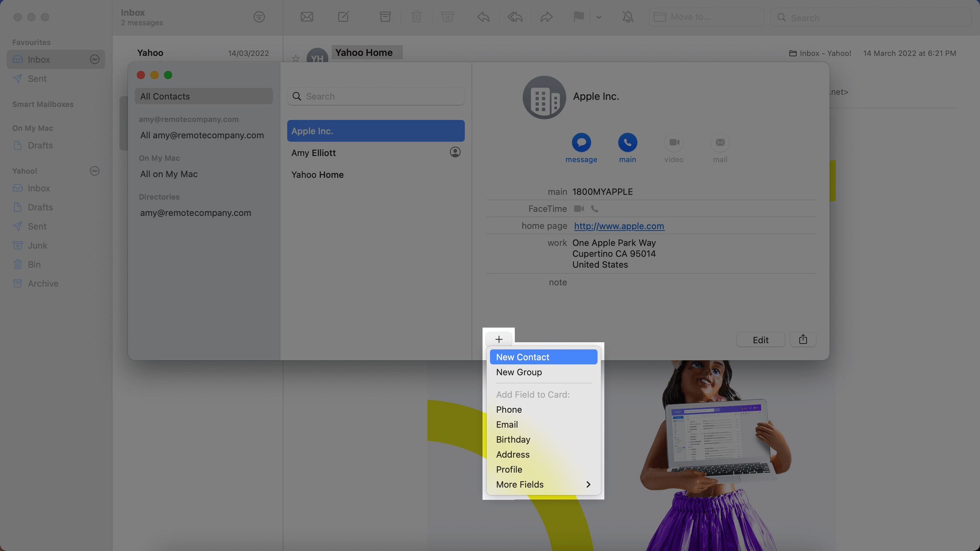
Task: Click the FaceTime audio phone icon
Action: [595, 209]
